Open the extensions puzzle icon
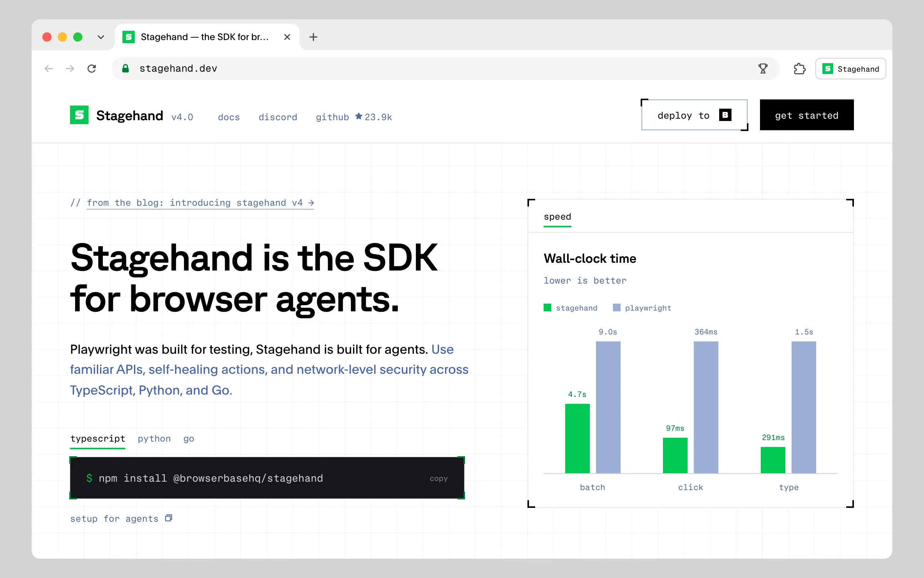Image resolution: width=924 pixels, height=578 pixels. [800, 69]
